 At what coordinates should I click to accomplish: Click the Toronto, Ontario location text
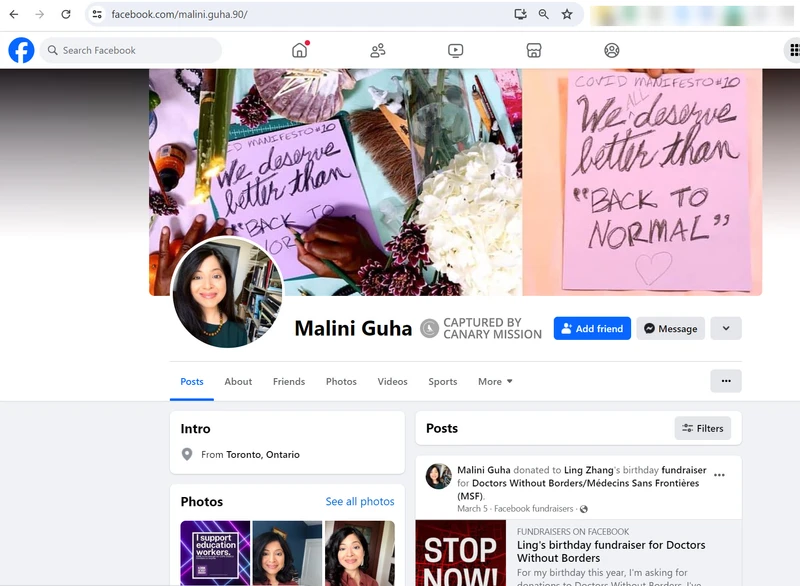coord(263,454)
